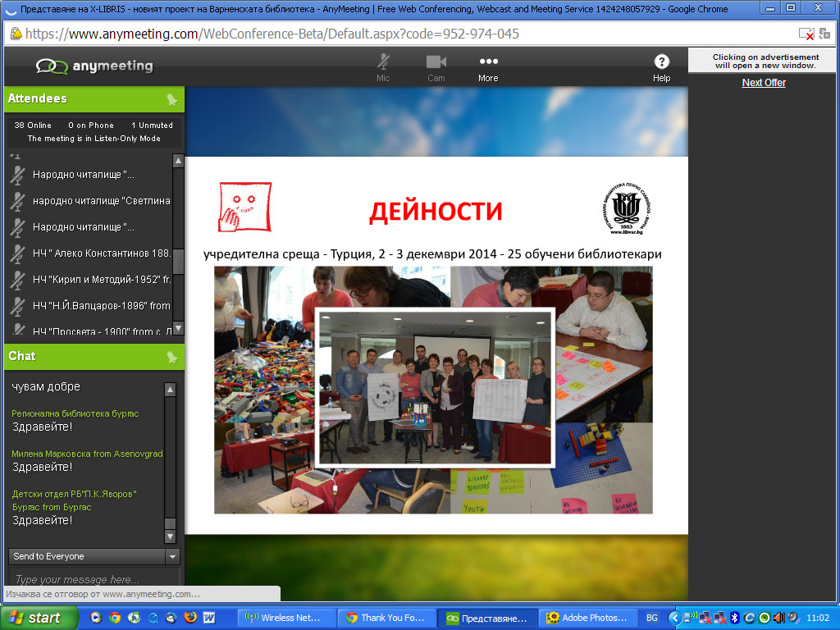Image resolution: width=840 pixels, height=630 pixels.
Task: Click muted mic icon beside НЧ "Кирил и Методий-1952"
Action: click(17, 280)
